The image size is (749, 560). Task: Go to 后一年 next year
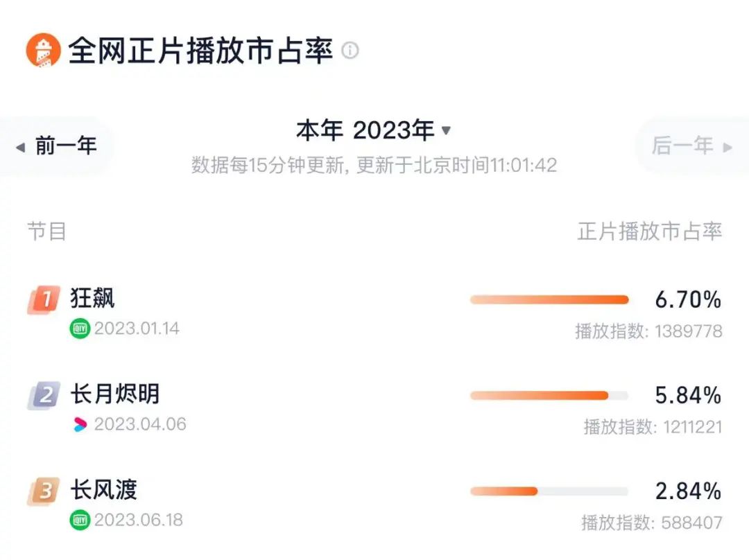[x=691, y=146]
